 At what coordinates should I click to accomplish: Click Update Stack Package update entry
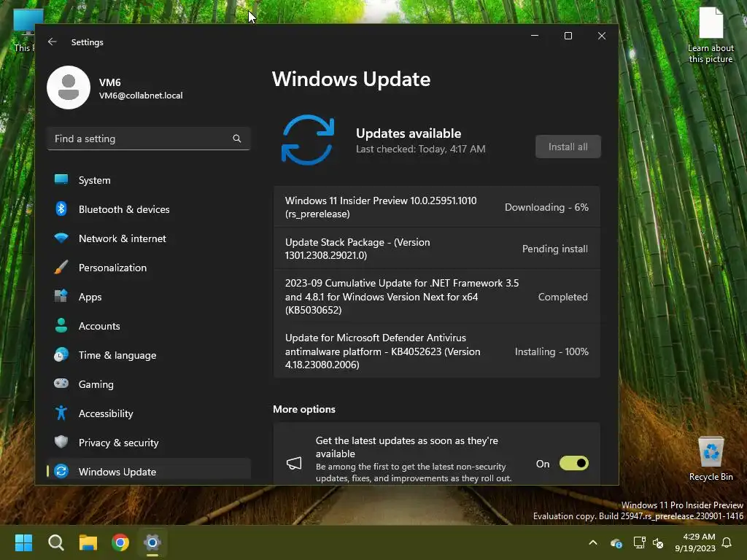click(436, 249)
